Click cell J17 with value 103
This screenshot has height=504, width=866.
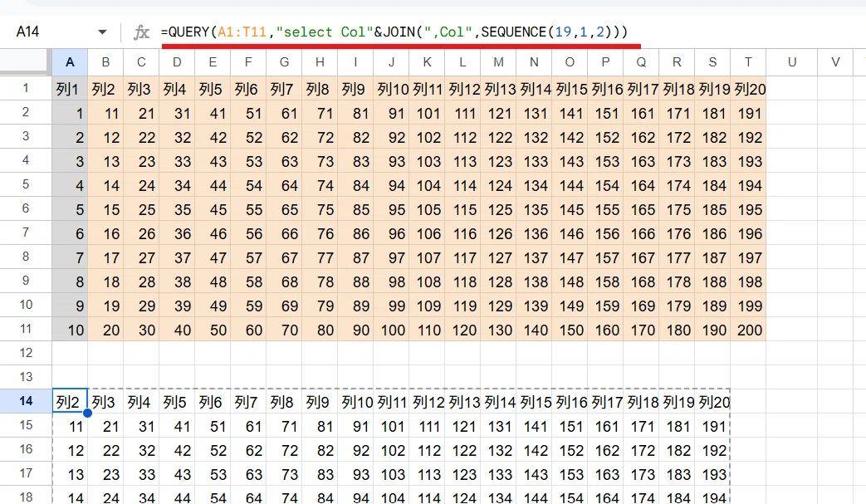point(391,473)
